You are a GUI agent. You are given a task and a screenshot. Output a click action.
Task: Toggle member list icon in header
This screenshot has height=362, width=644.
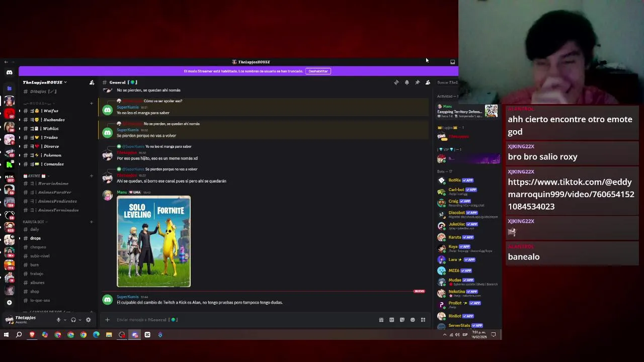[x=428, y=82]
